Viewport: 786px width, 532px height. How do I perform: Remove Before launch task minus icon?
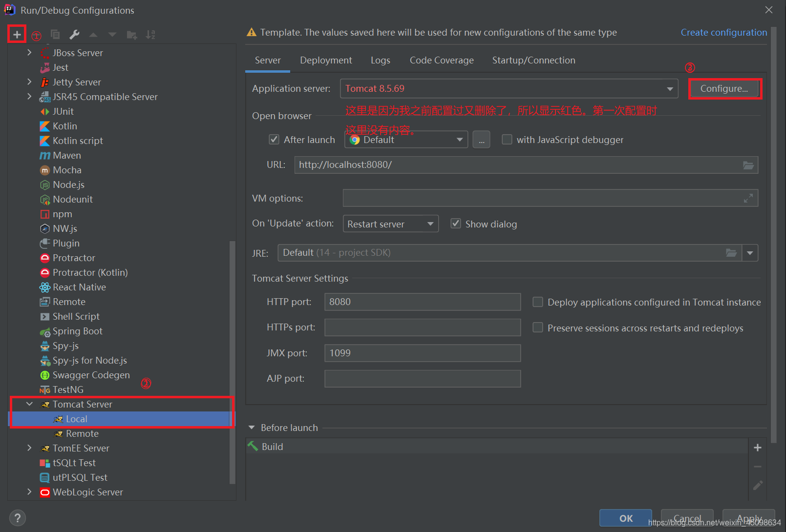point(758,467)
